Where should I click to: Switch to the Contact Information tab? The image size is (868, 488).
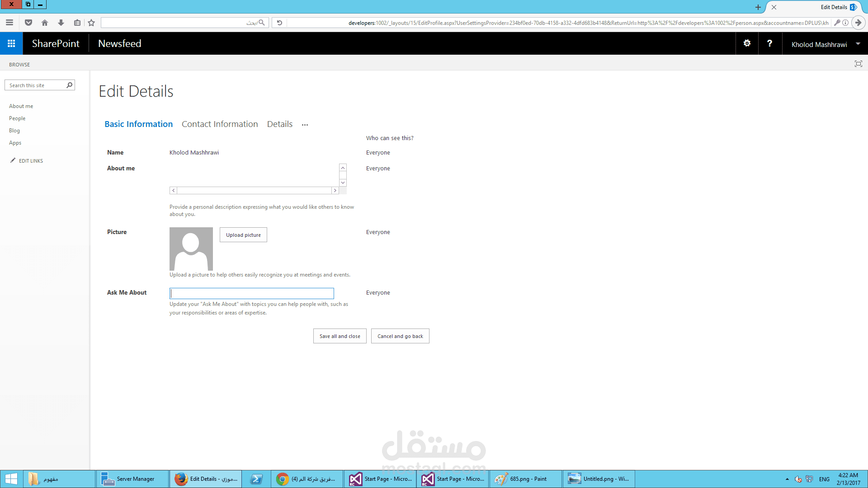point(220,124)
